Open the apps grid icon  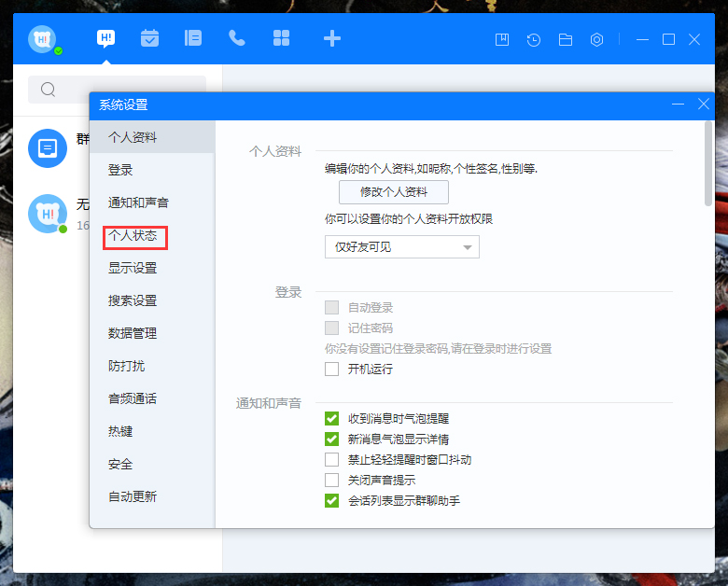(281, 38)
